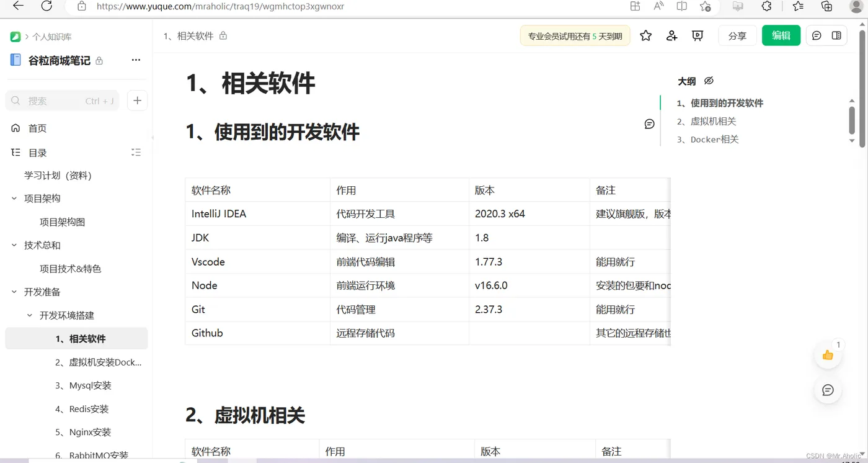Click the lock icon beside 谷粒商城笔记

click(99, 61)
